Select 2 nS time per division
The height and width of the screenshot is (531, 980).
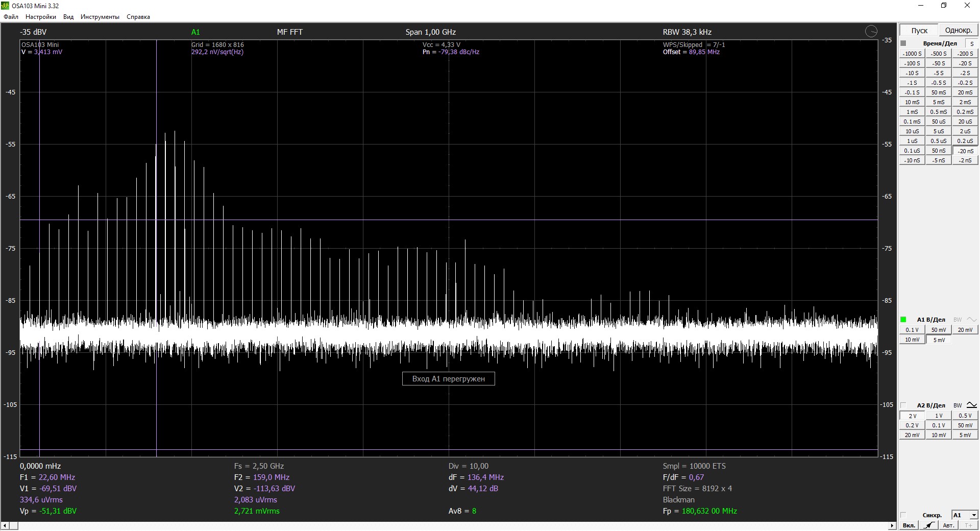click(x=965, y=160)
